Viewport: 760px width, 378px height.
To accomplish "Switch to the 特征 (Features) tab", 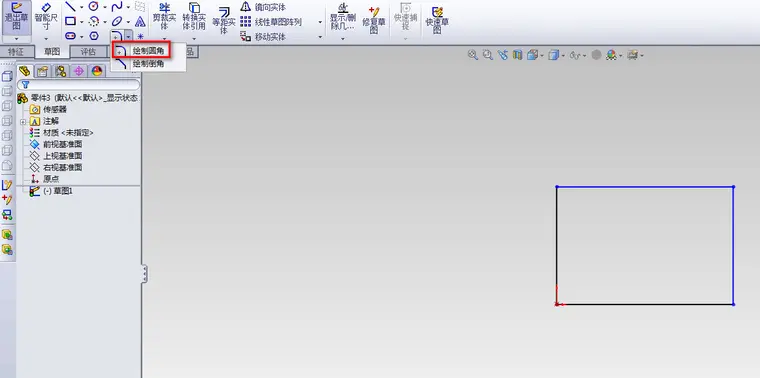I will coord(16,52).
